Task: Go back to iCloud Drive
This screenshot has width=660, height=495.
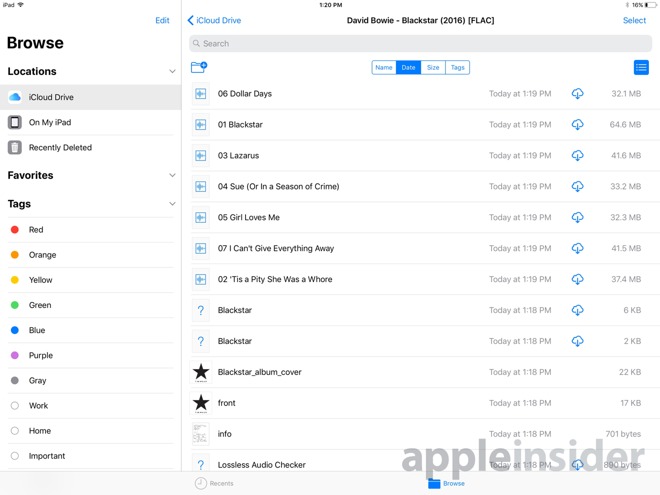Action: 215,20
